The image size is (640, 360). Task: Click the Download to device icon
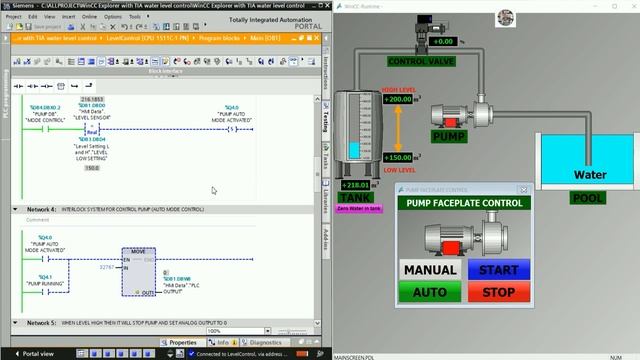pos(167,27)
